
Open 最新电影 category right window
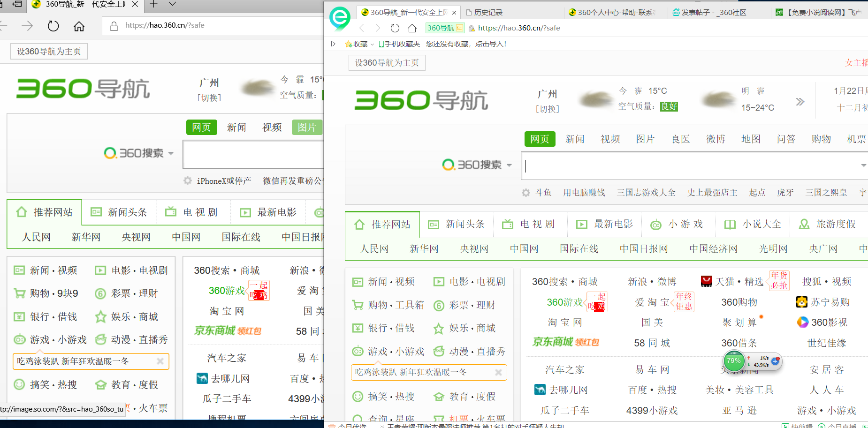pos(605,225)
